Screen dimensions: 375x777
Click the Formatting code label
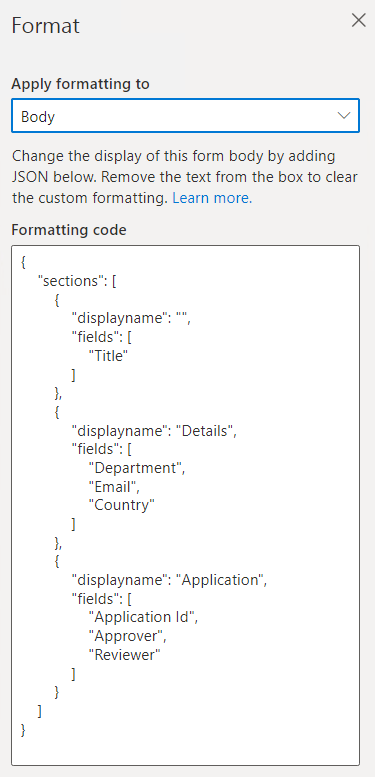tap(69, 230)
